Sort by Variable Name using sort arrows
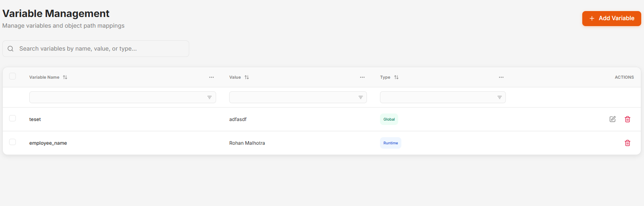Screen dimensions: 644x206 pyautogui.click(x=65, y=77)
